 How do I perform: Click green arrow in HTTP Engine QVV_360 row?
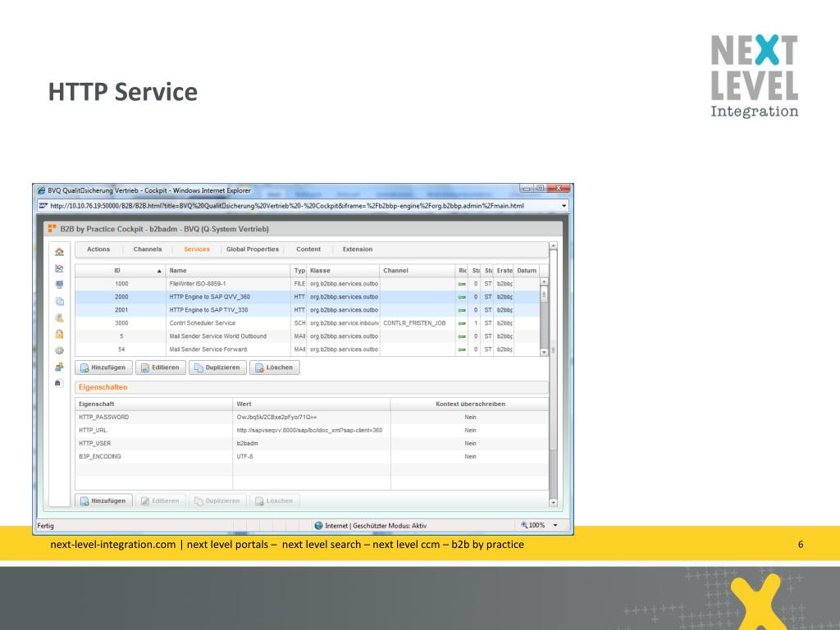click(x=462, y=297)
